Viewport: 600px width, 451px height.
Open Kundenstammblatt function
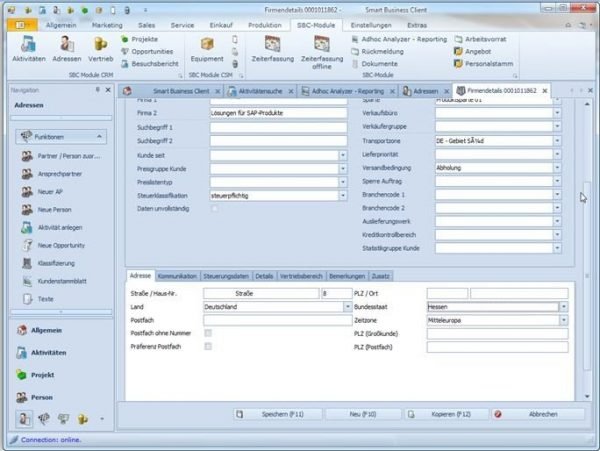click(x=54, y=281)
